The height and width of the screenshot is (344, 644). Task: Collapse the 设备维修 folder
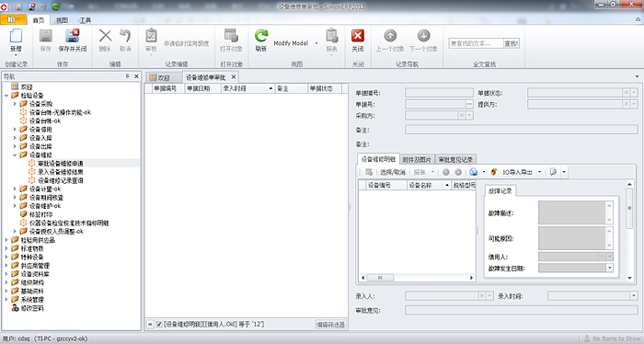point(15,155)
